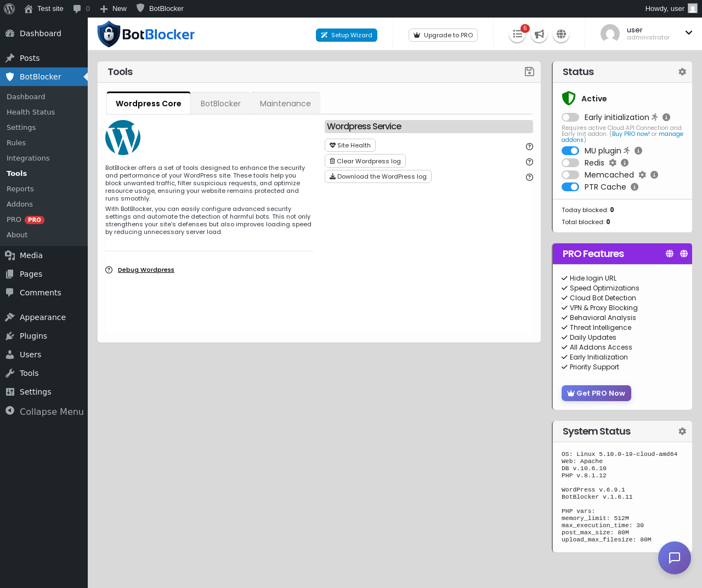This screenshot has height=588, width=702.
Task: Click the user avatar in BotBlocker header
Action: [610, 34]
